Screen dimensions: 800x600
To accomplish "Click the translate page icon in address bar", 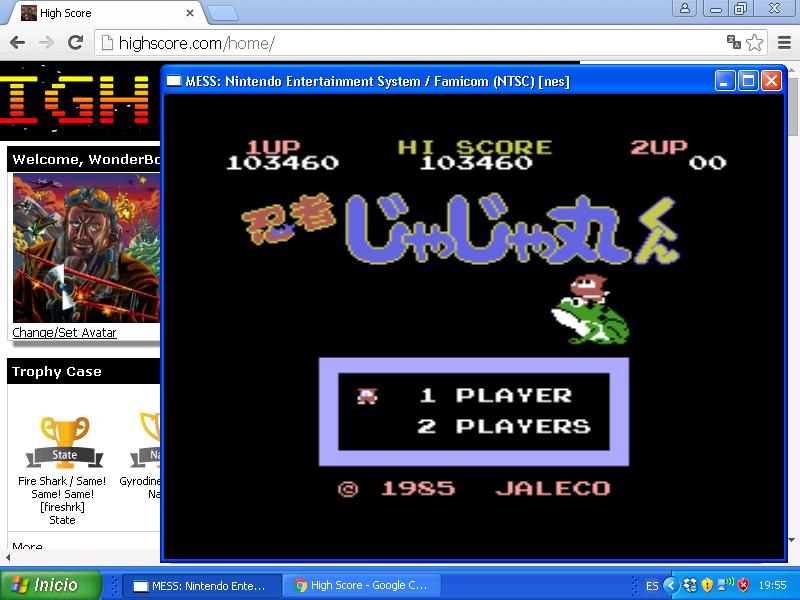I will point(733,42).
